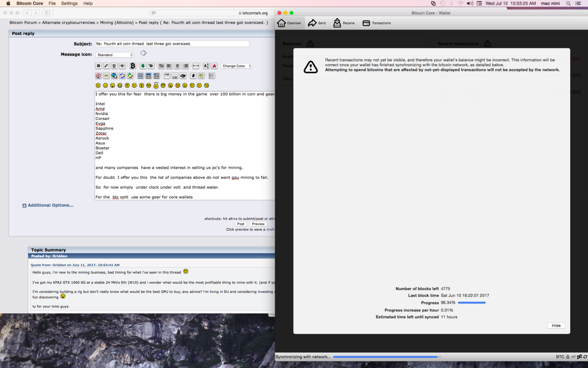
Task: Open the Settings menu in menu bar
Action: [x=69, y=3]
